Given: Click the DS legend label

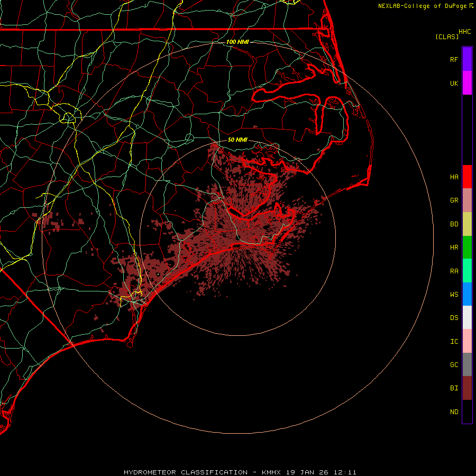Looking at the screenshot, I should click(x=454, y=317).
